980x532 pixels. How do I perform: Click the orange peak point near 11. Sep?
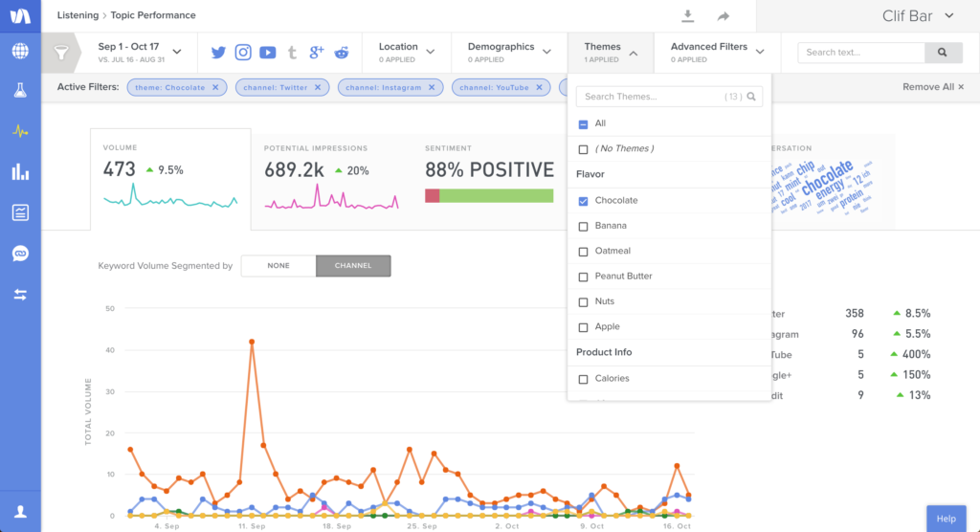click(x=252, y=342)
